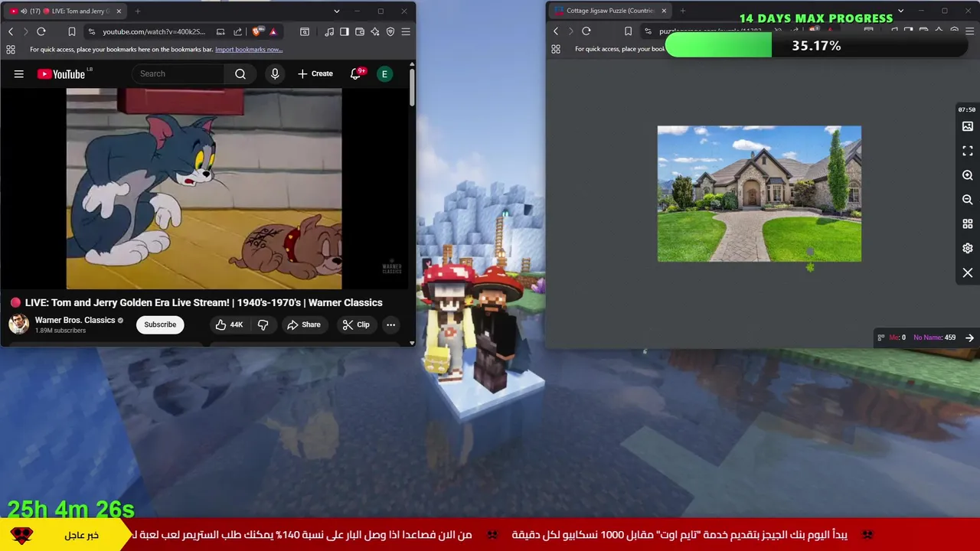Expand the puzzle scoreboard arrow
980x551 pixels.
tap(969, 337)
